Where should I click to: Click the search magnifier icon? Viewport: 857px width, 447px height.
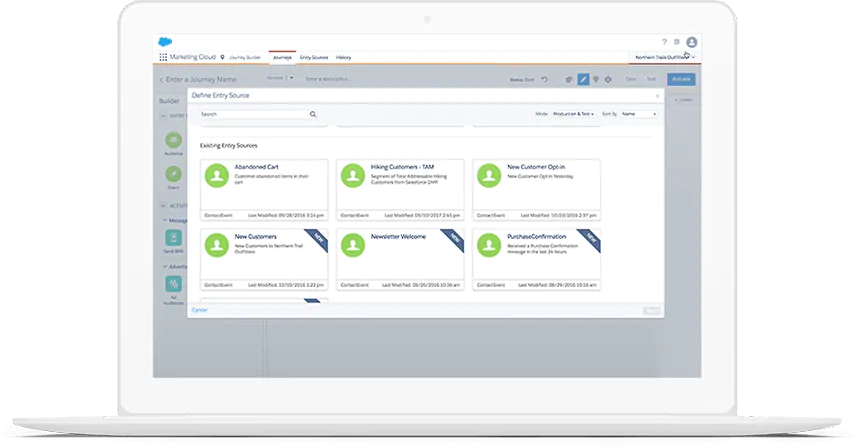[x=313, y=114]
